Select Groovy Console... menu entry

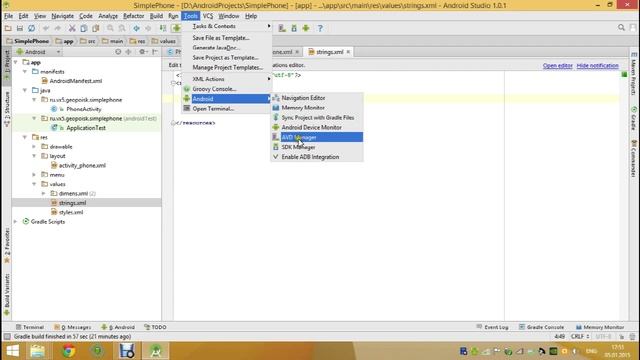227,89
